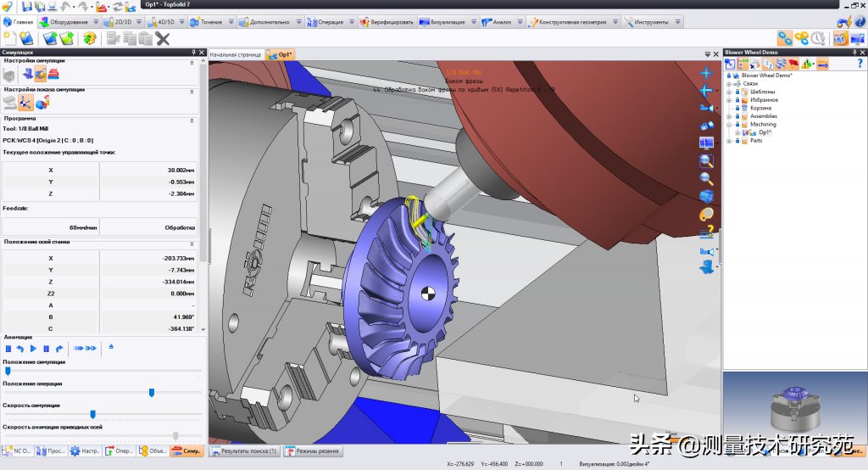Collapse the Положение осей станка section
Screen dimensions: 868x470
(x=192, y=243)
